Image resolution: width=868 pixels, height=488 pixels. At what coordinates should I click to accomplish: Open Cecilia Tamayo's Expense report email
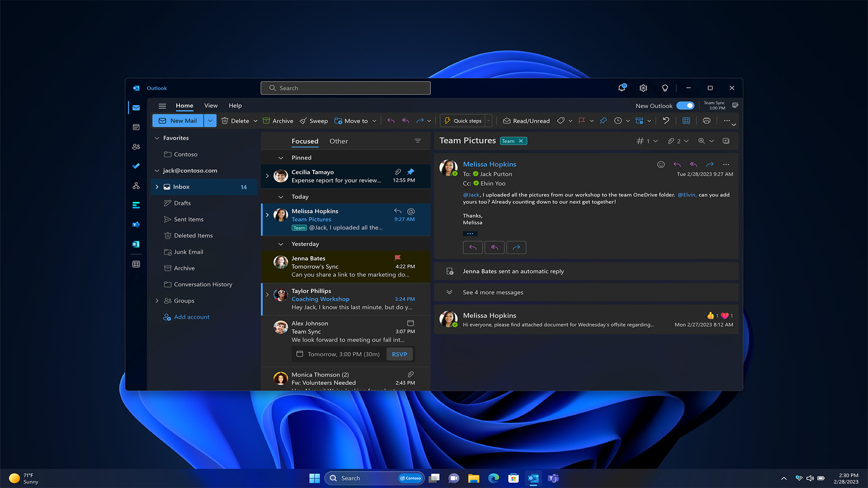tap(346, 176)
